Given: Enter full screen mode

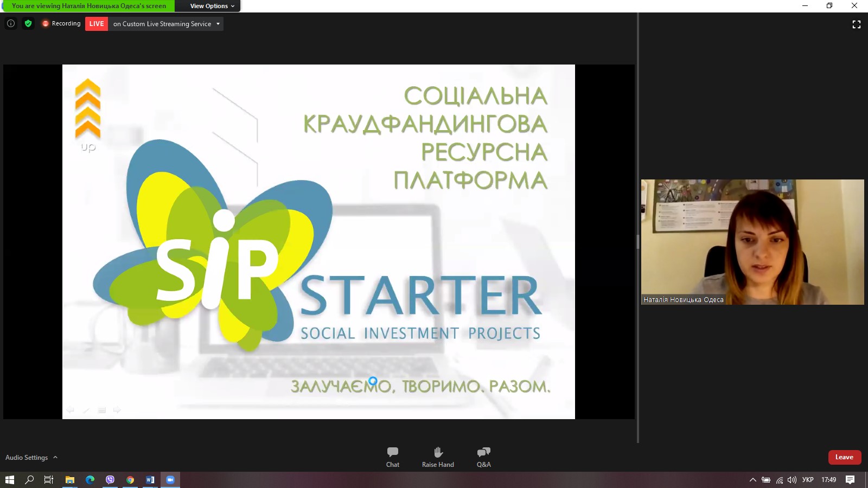Looking at the screenshot, I should 857,24.
